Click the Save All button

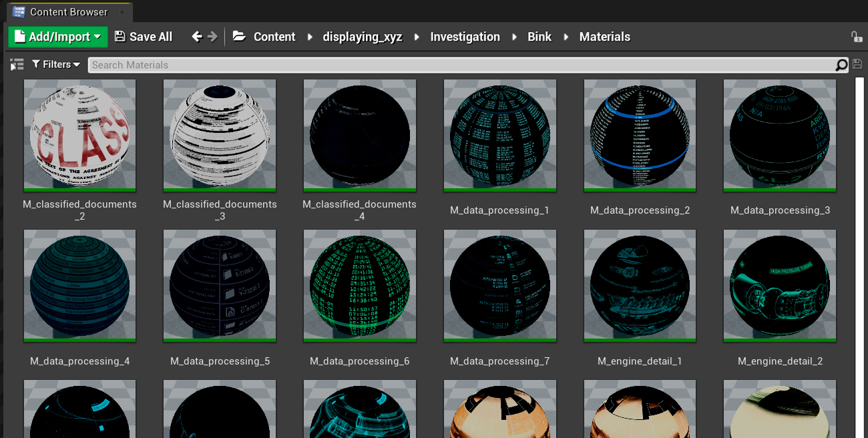point(144,37)
